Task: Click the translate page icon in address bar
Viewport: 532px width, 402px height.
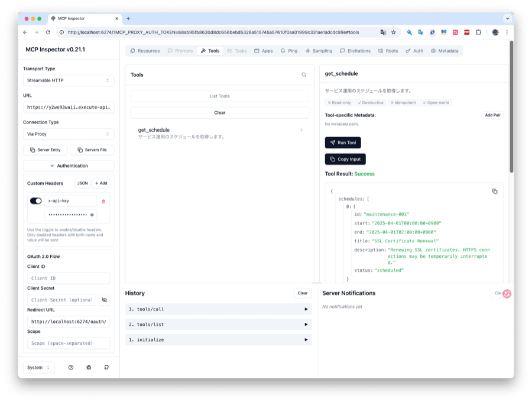Action: (x=383, y=33)
